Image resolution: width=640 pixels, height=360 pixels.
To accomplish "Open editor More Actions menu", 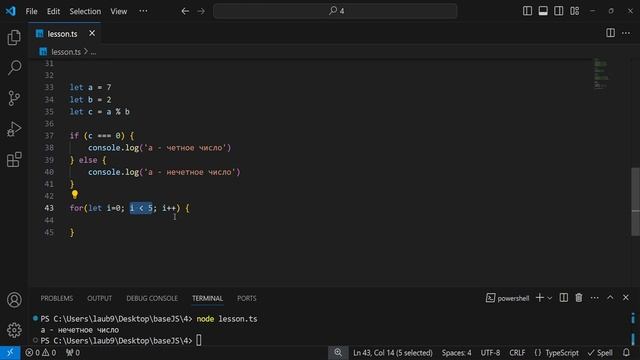I will [x=626, y=33].
